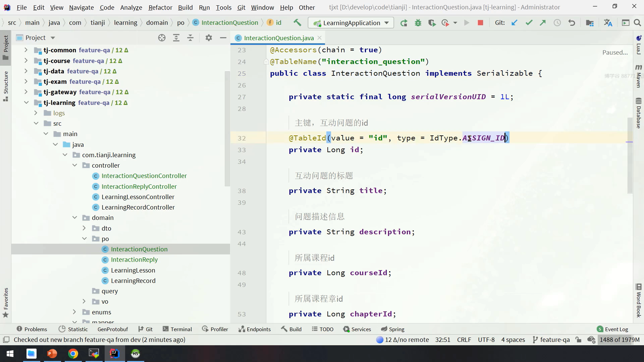Toggle the read-only lock in status bar

click(x=578, y=340)
